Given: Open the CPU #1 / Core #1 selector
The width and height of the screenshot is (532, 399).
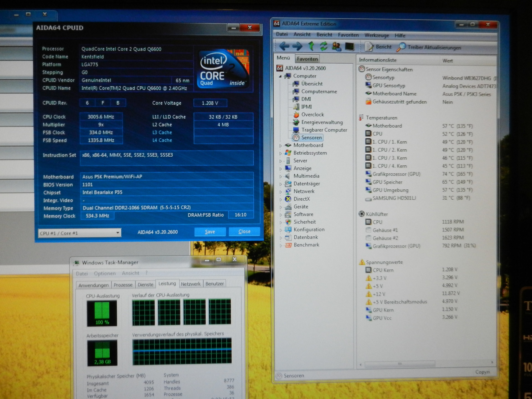Looking at the screenshot, I should point(118,233).
